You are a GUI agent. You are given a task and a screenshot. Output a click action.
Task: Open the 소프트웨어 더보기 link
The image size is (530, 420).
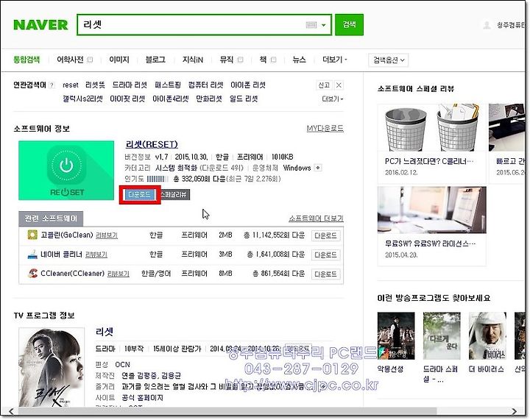coord(316,218)
